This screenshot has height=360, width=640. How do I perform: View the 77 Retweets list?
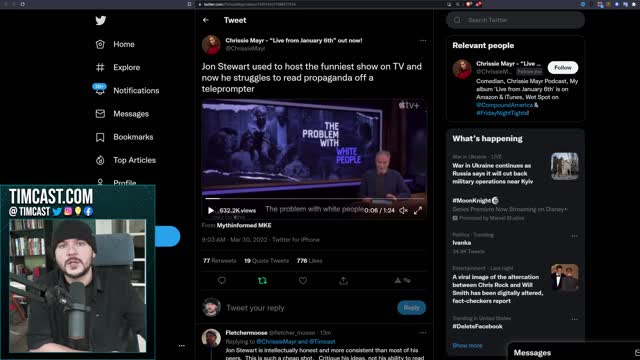pyautogui.click(x=220, y=261)
